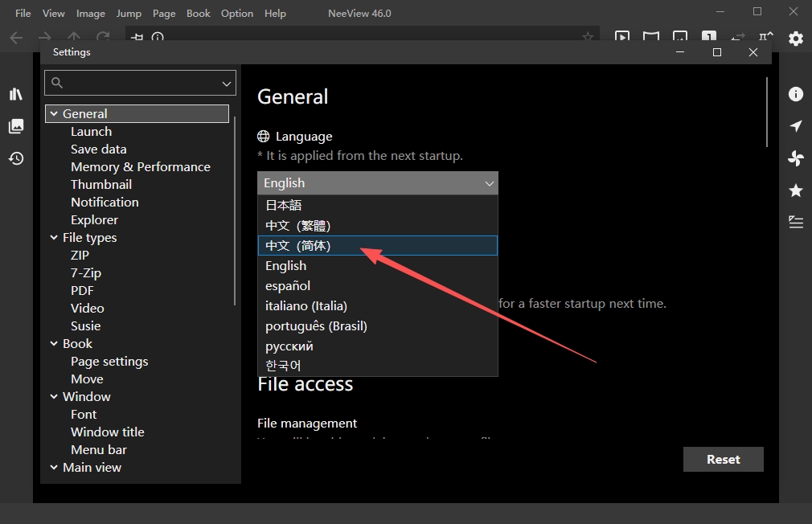
Task: Open the Page settings item
Action: point(109,362)
